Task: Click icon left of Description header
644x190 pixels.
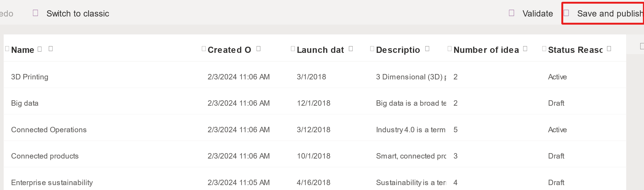Action: click(x=372, y=49)
